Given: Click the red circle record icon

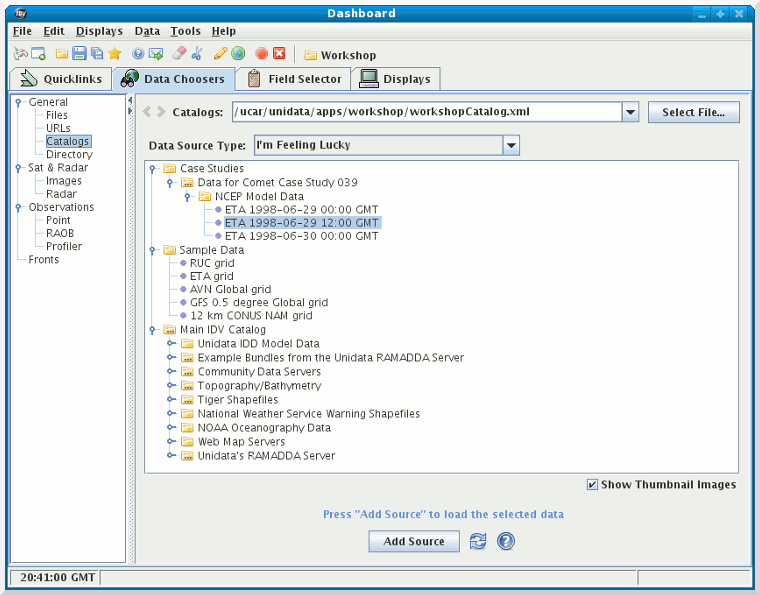Looking at the screenshot, I should coord(261,54).
